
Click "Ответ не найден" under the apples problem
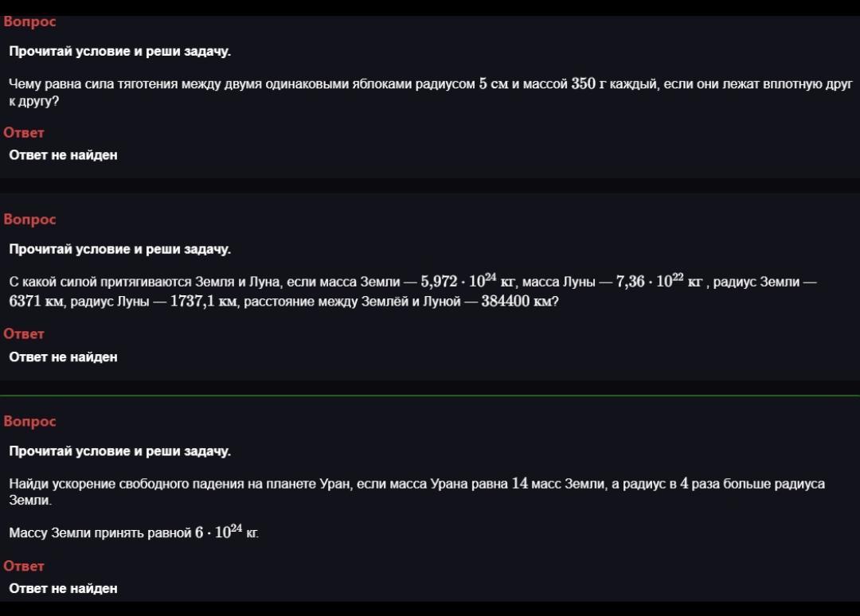(x=63, y=155)
